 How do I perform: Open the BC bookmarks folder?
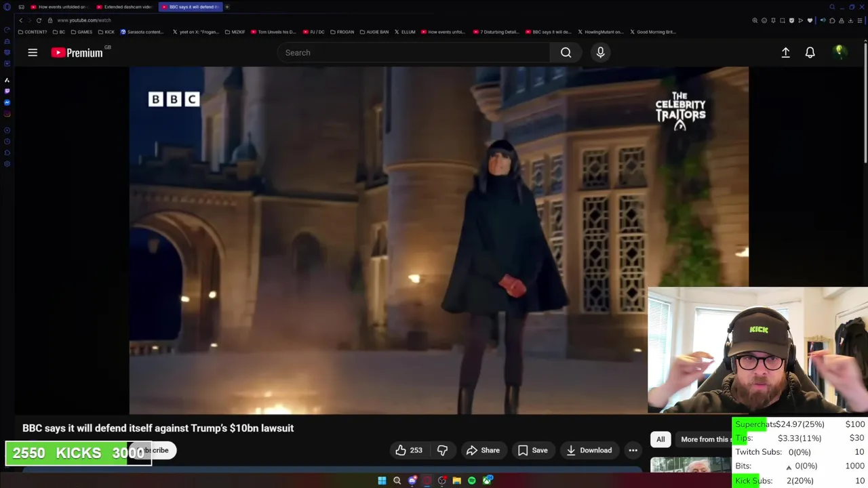59,32
